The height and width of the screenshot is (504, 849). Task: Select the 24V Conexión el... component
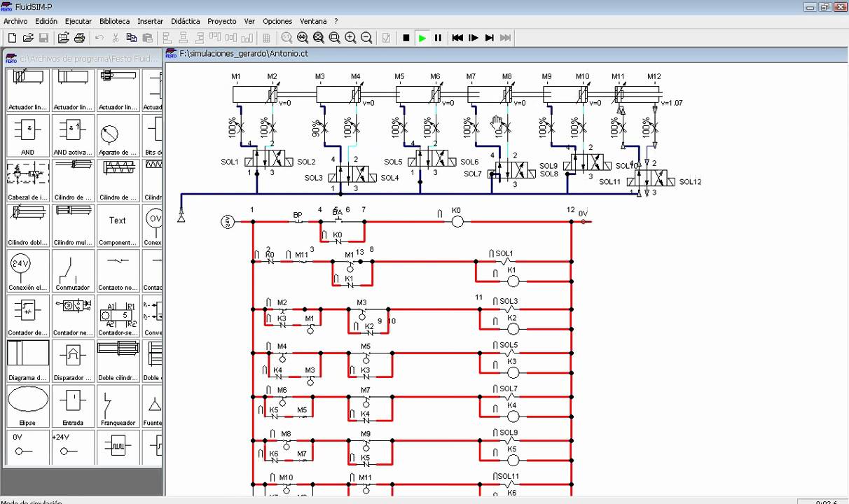(28, 270)
